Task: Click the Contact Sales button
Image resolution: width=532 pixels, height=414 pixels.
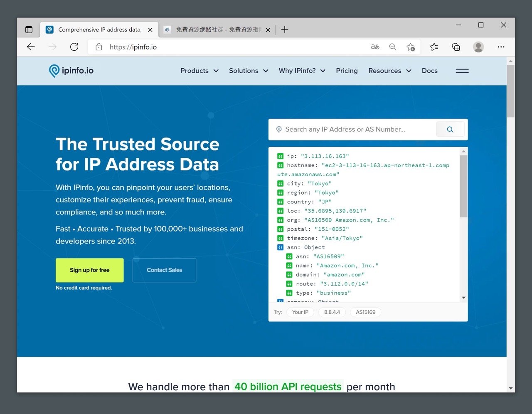Action: pyautogui.click(x=164, y=270)
